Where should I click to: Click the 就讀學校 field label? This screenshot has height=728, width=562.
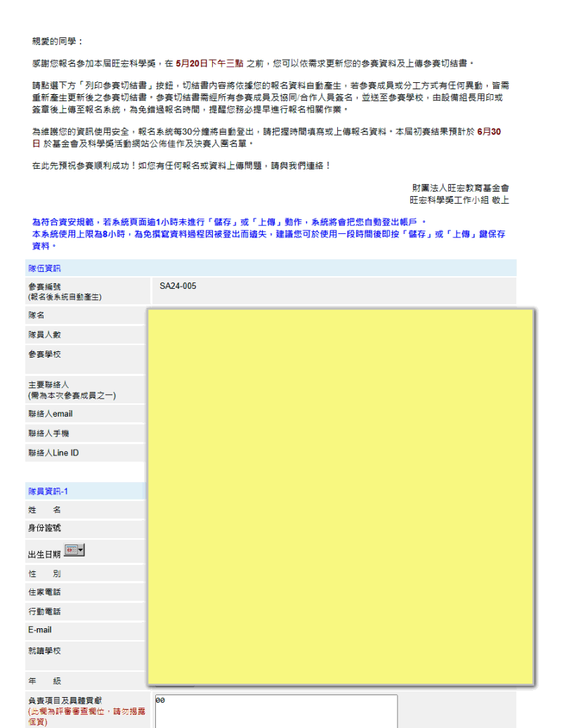pyautogui.click(x=44, y=651)
